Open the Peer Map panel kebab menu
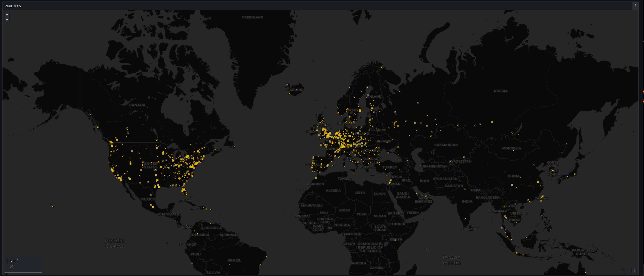 point(635,6)
